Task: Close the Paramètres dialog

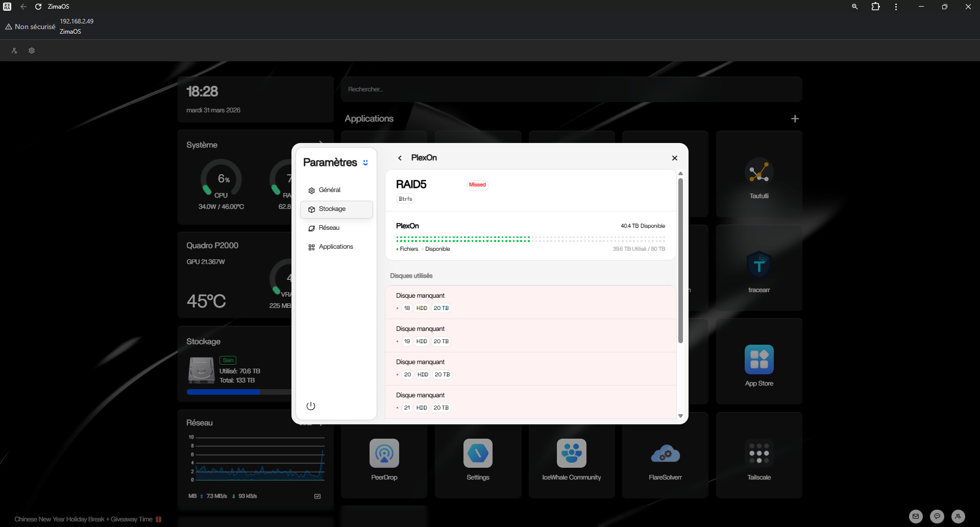Action: tap(674, 158)
